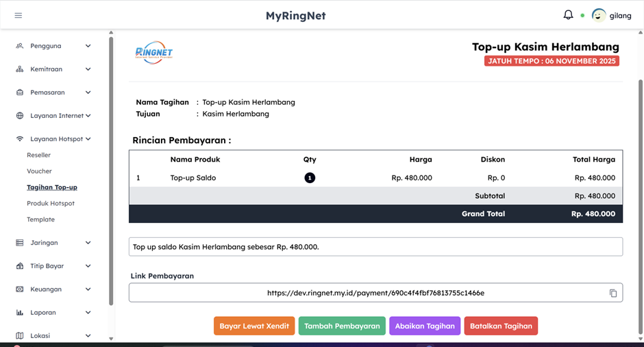The width and height of the screenshot is (644, 347).
Task: Click the RingNet logo
Action: pos(154,53)
